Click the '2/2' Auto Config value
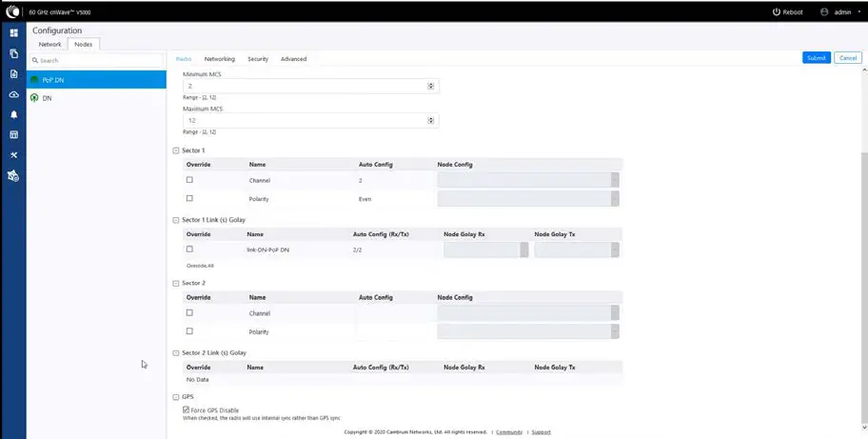Viewport: 868px width, 439px height. (x=357, y=250)
